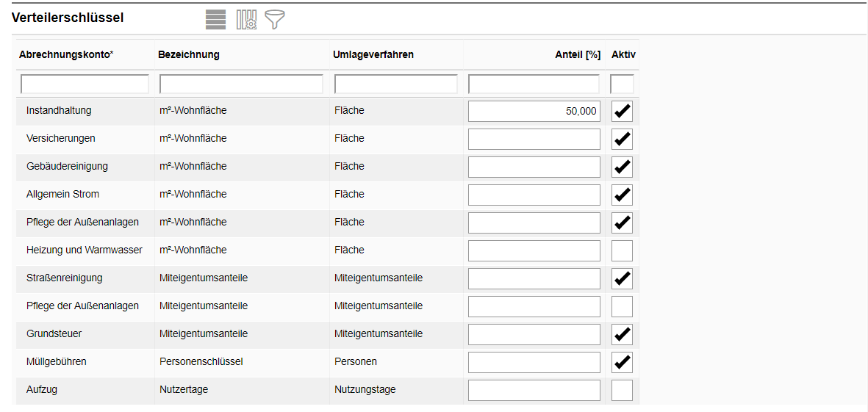Tick the Aktiv checkbox for Aufzug

point(622,391)
